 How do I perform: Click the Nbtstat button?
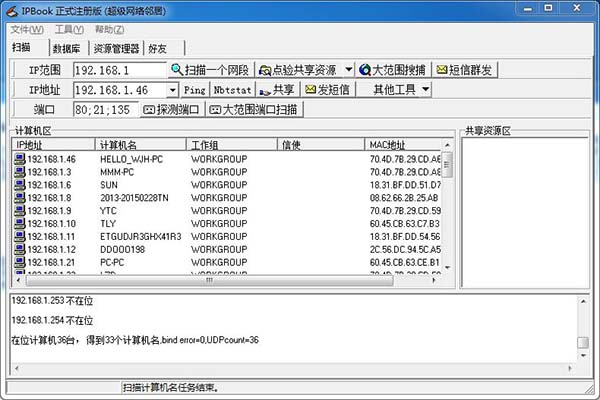[232, 90]
